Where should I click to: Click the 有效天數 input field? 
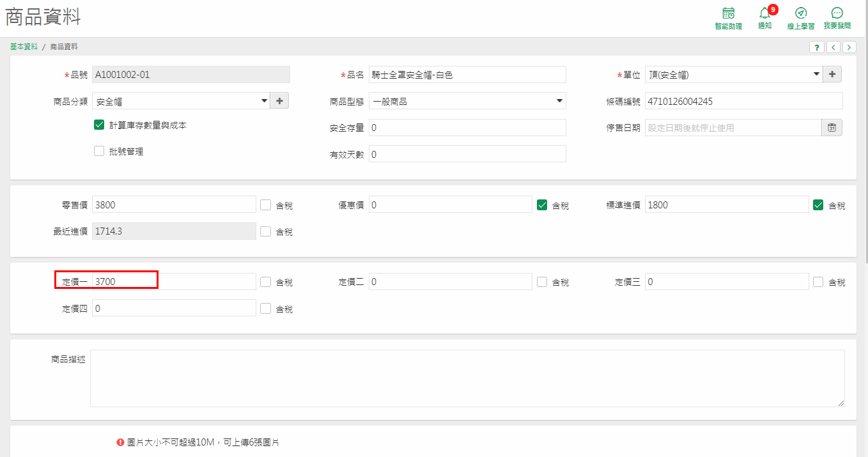[467, 154]
